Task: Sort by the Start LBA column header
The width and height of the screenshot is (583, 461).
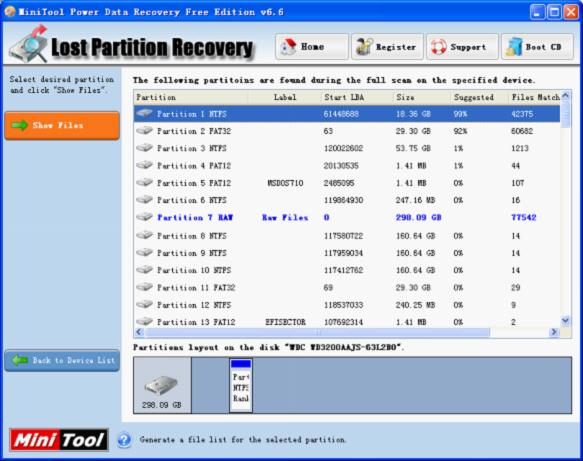Action: tap(357, 97)
